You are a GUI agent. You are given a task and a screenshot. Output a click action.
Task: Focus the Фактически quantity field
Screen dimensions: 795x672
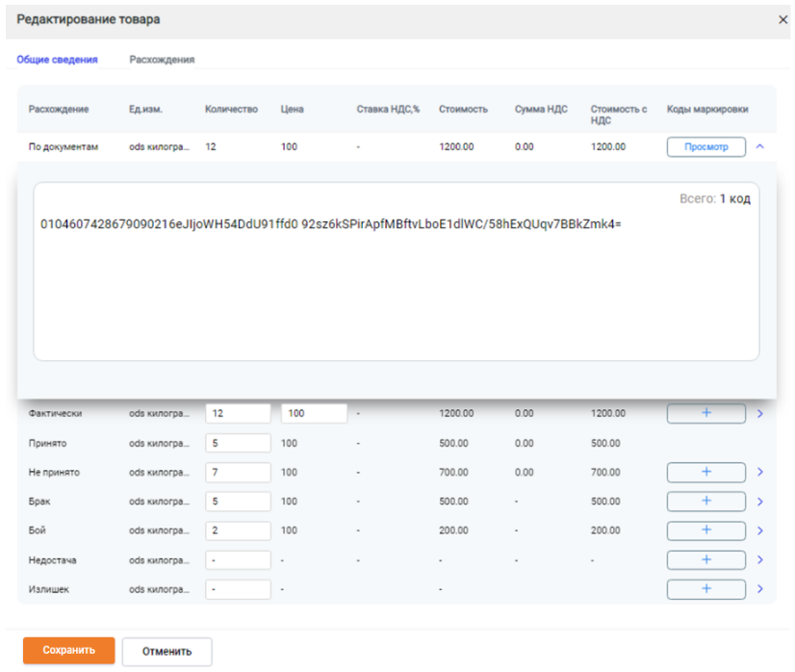[238, 413]
